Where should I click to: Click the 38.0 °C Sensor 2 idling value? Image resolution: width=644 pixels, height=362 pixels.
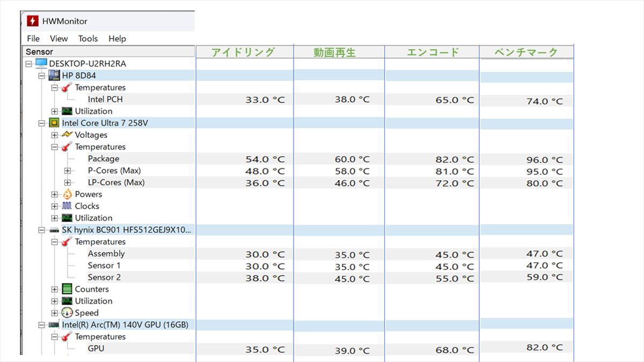click(x=265, y=278)
